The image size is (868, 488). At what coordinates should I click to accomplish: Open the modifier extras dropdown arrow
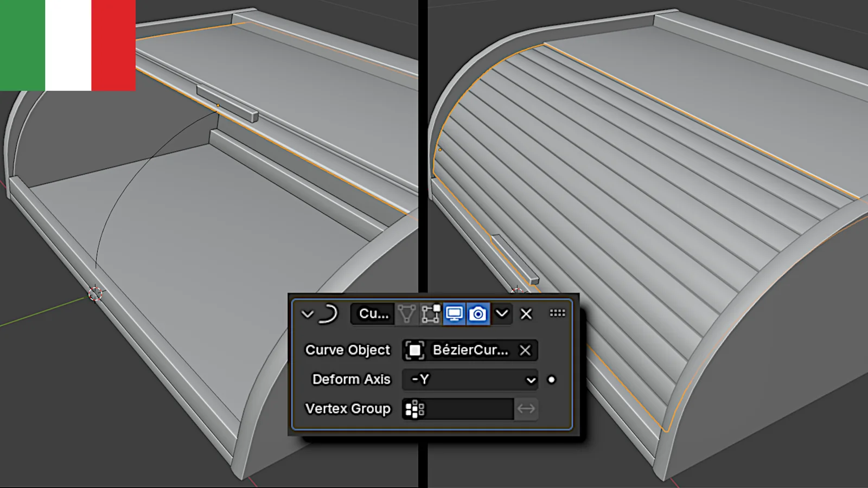(x=502, y=313)
